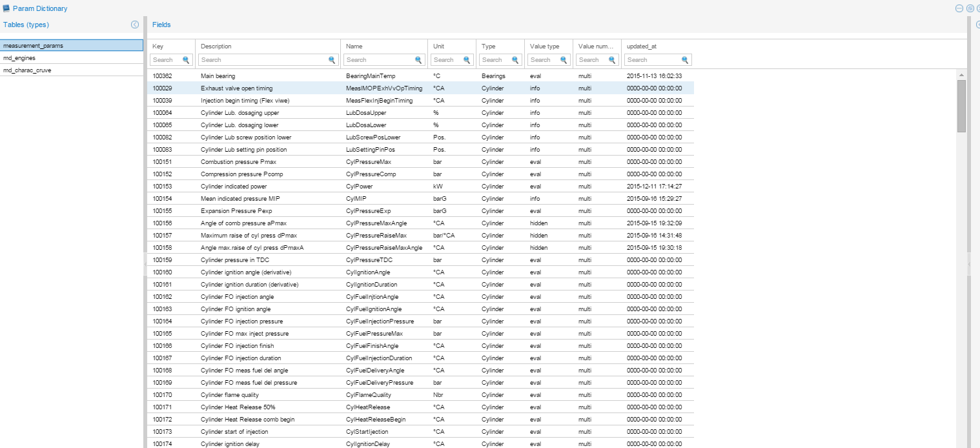
Task: Click the updated_at column header
Action: point(642,46)
